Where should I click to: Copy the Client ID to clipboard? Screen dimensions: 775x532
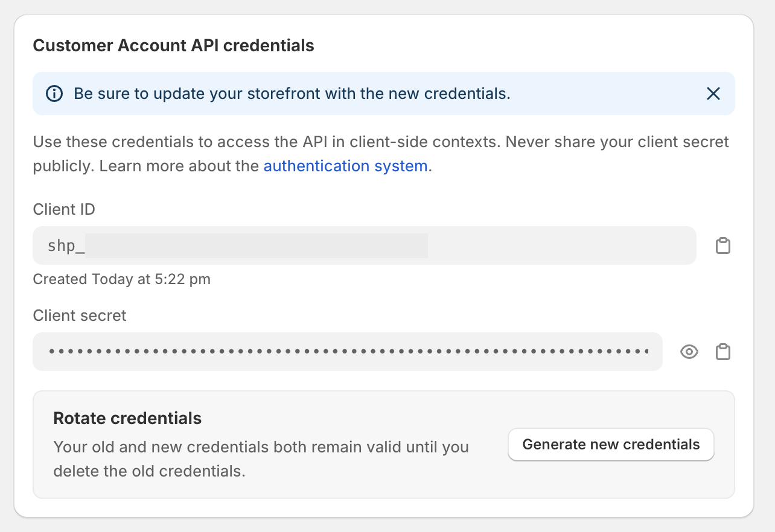click(x=722, y=245)
